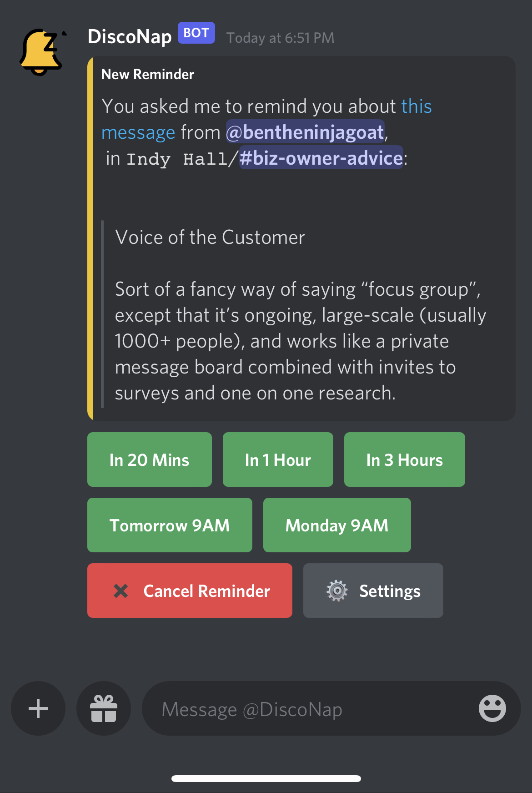
Task: Tap the BOT badge
Action: click(196, 33)
